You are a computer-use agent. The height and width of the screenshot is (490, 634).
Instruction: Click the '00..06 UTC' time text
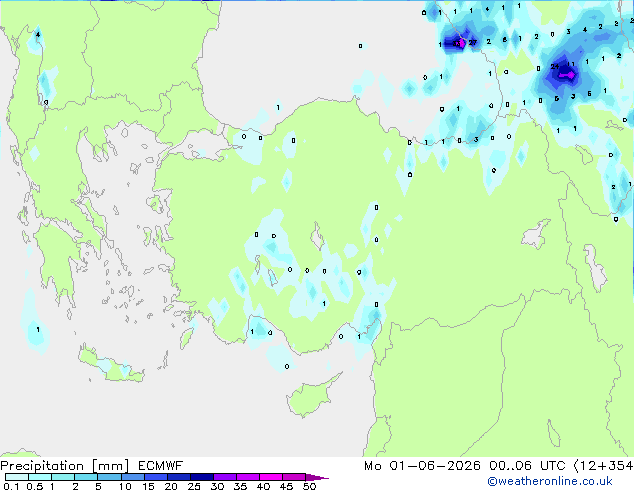pos(527,466)
